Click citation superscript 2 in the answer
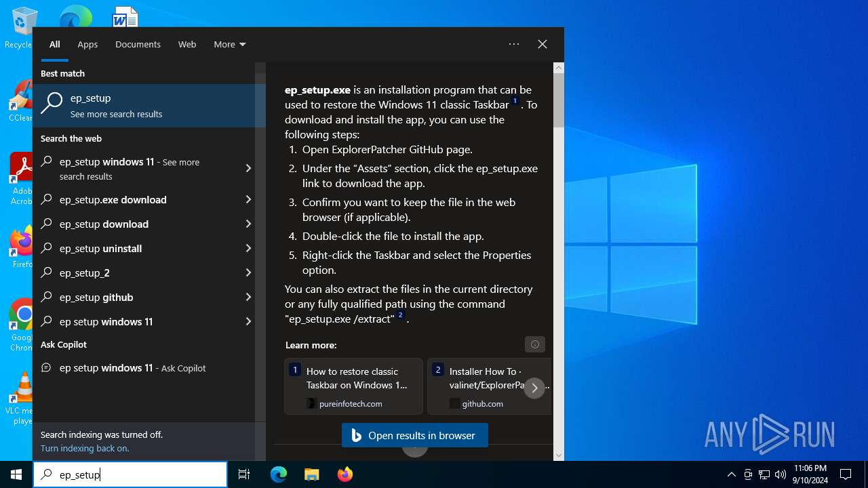Viewport: 868px width, 488px height. click(401, 315)
